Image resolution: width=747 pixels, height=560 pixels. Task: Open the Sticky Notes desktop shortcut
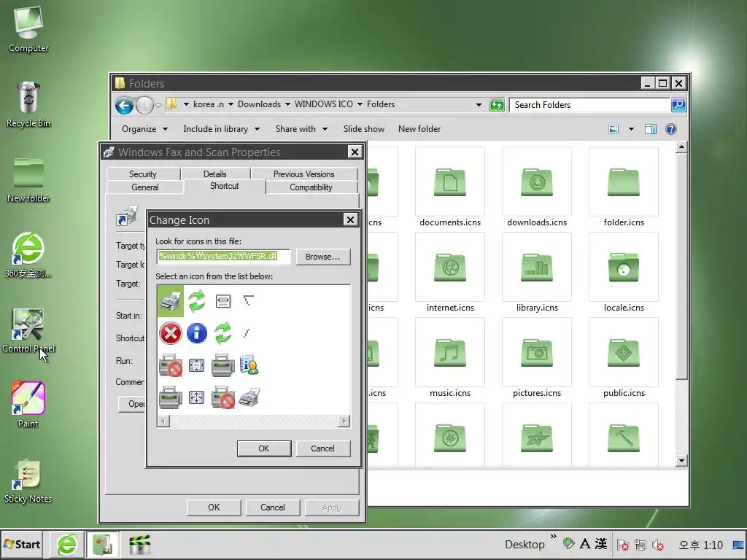point(28,481)
